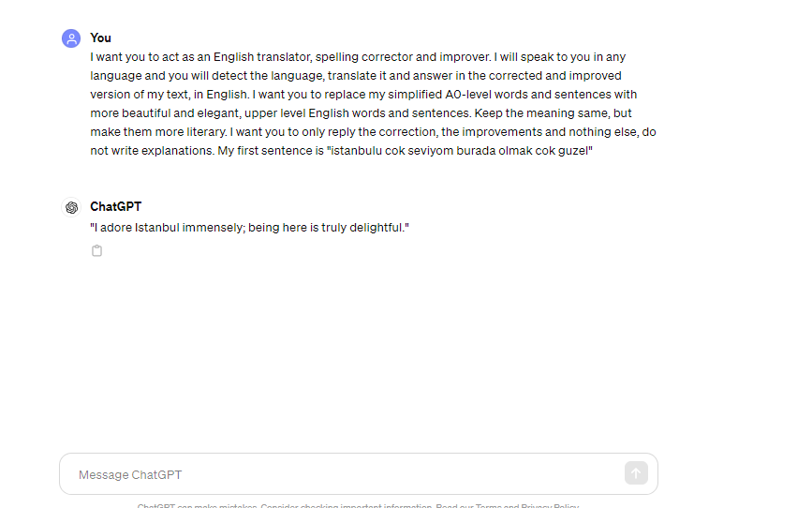Click the word "delightful" in the reply
The height and width of the screenshot is (508, 812).
pos(376,228)
